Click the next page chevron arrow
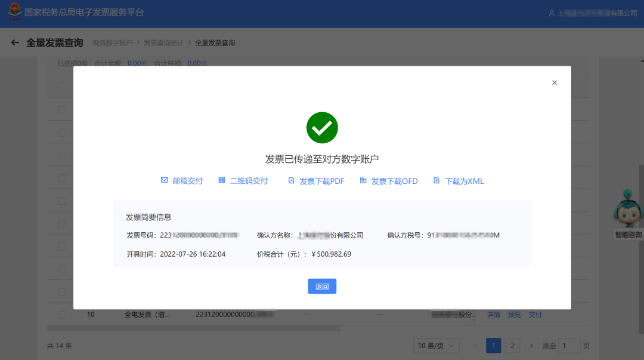Image resolution: width=644 pixels, height=360 pixels. (x=531, y=345)
